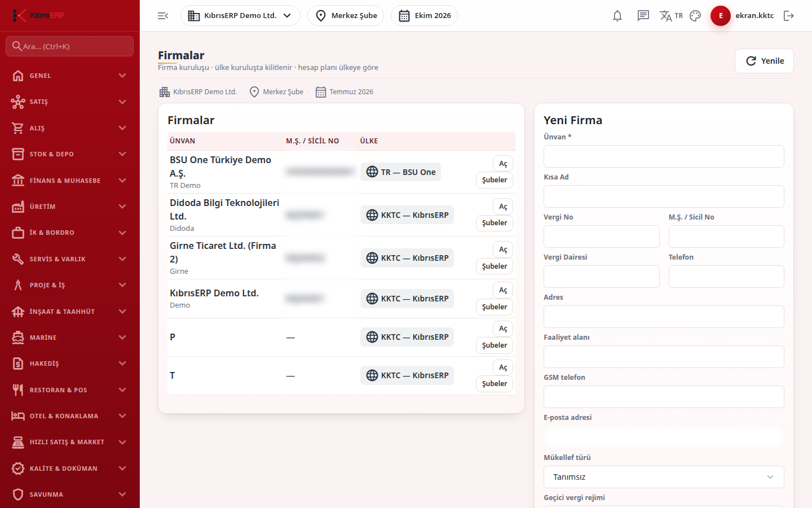Click the ALIŞ shopping cart icon

(18, 128)
